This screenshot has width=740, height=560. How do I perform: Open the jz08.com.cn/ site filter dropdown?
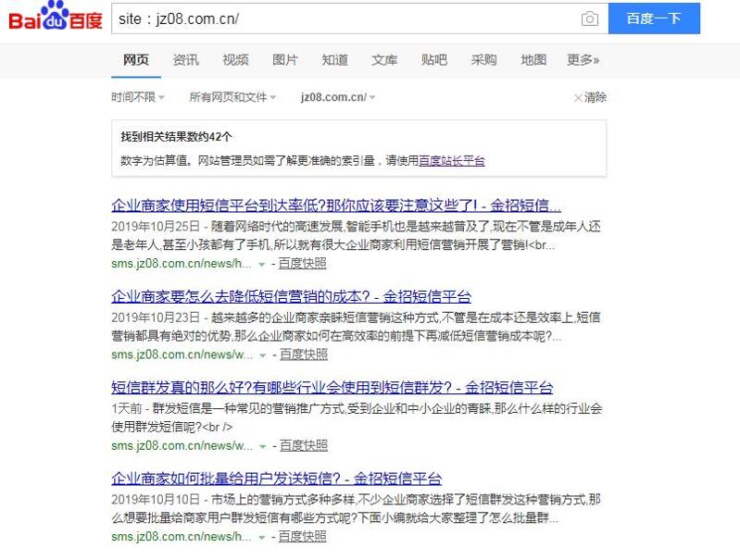338,97
